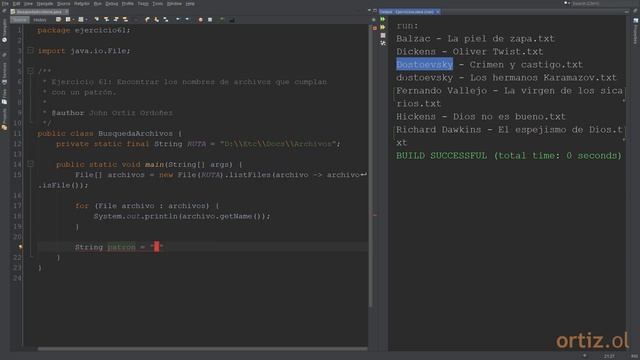Click output line 'Dickens - Oliver Twist.txt'
This screenshot has height=360, width=640.
(469, 52)
